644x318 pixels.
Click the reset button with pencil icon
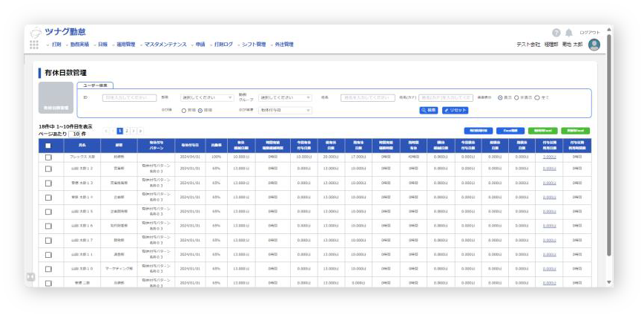pyautogui.click(x=455, y=110)
